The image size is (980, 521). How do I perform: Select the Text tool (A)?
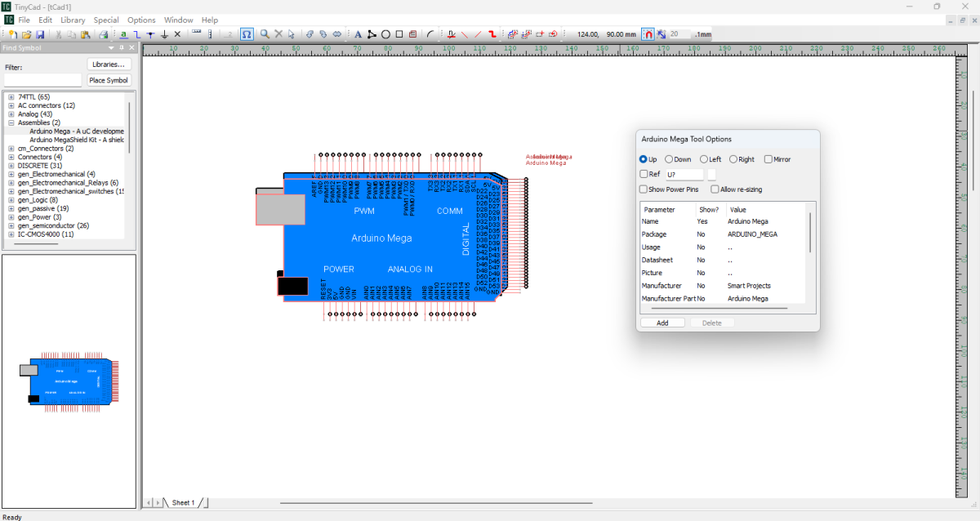(x=358, y=34)
